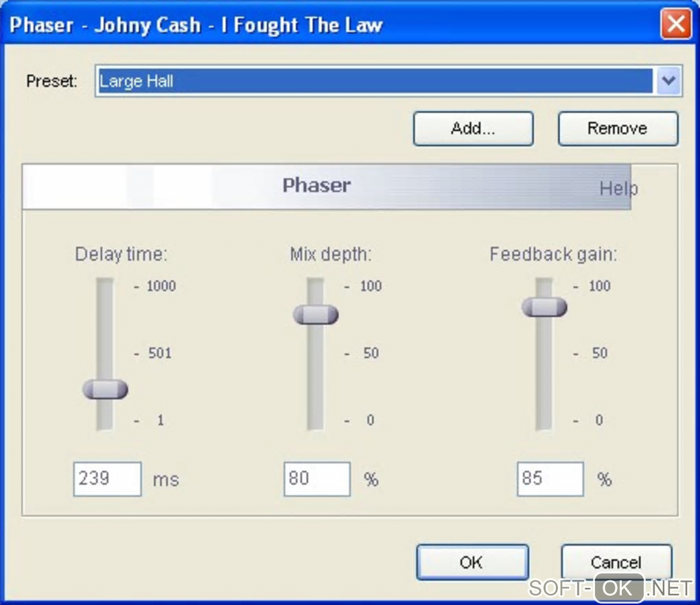
Task: Close the Phaser dialog window
Action: (676, 23)
